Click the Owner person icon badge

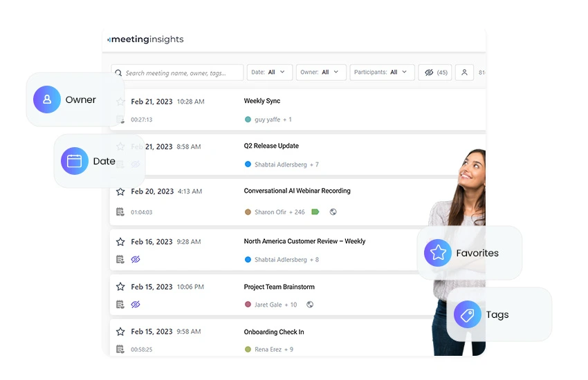coord(47,99)
